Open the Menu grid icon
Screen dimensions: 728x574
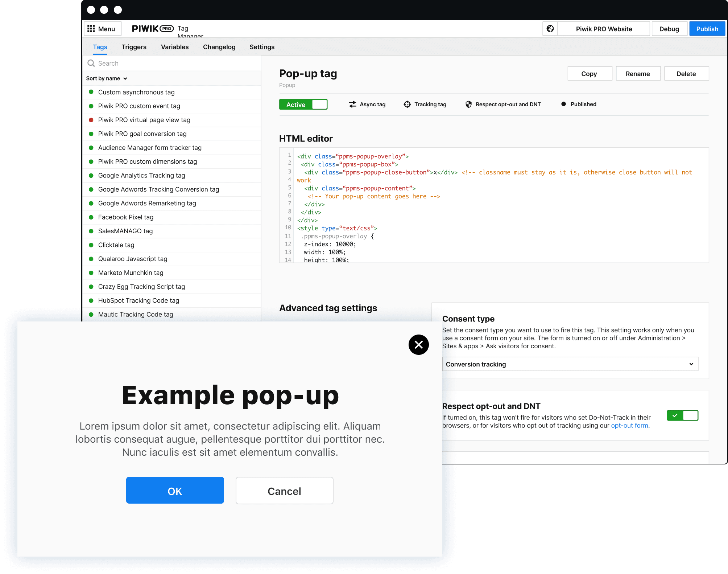coord(92,28)
